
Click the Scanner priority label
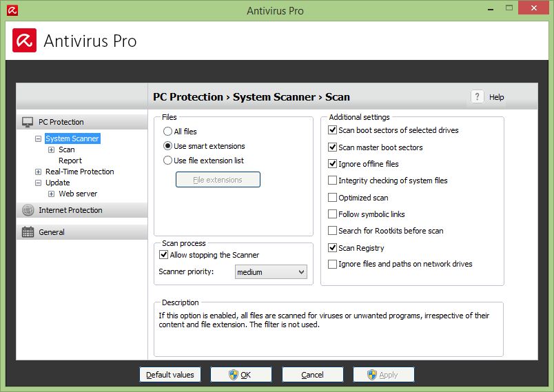click(x=186, y=271)
